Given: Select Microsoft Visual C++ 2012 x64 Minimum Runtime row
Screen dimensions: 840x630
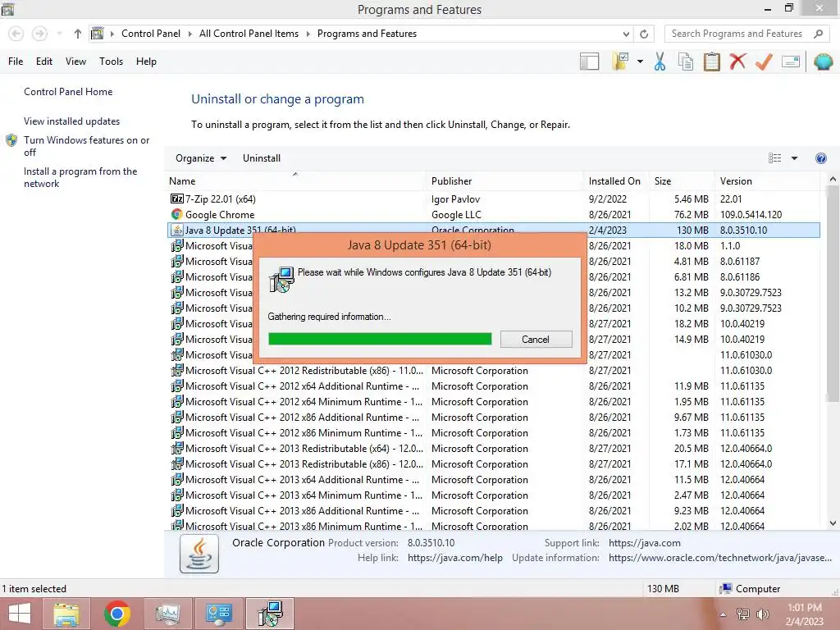Looking at the screenshot, I should tap(493, 402).
